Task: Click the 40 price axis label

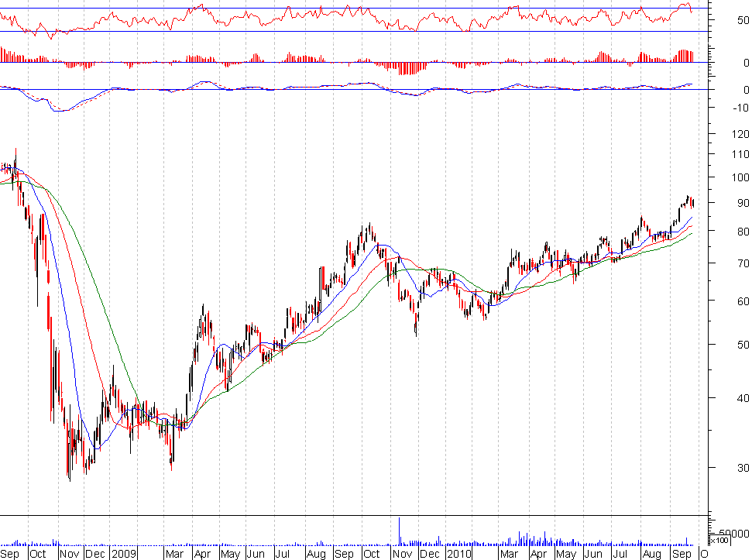Action: (743, 398)
